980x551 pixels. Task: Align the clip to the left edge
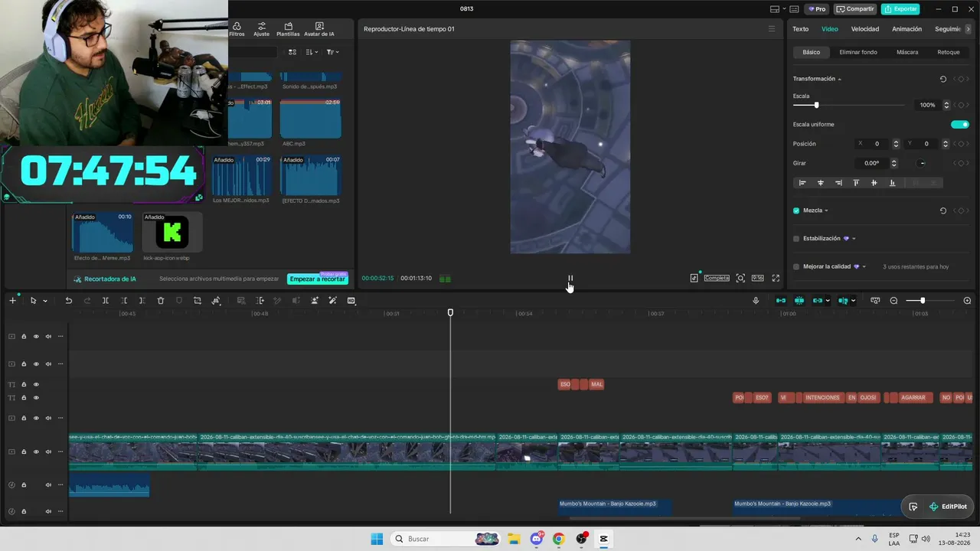802,183
